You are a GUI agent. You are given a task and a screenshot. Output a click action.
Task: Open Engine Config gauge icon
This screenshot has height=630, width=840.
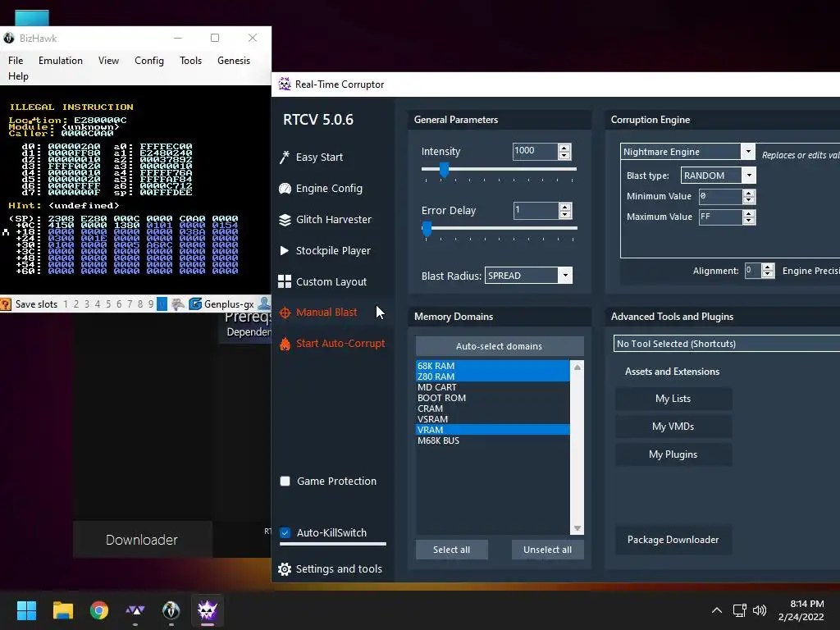[285, 189]
